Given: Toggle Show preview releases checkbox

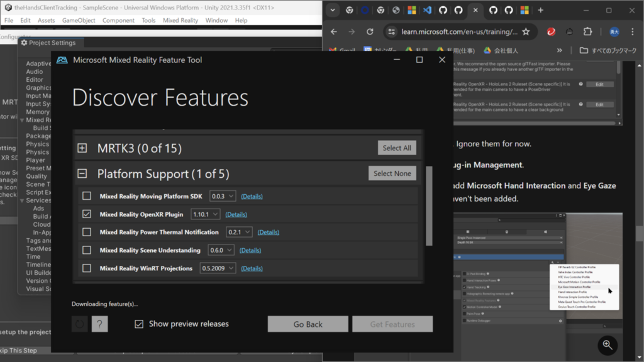Looking at the screenshot, I should click(x=139, y=324).
